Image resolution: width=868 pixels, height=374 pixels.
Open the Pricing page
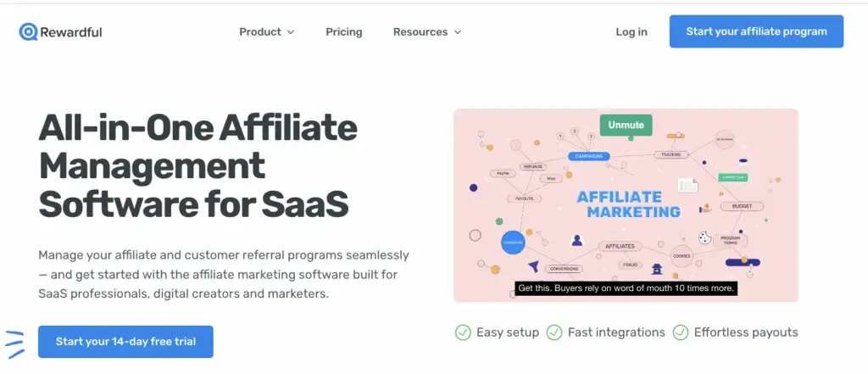(x=344, y=32)
